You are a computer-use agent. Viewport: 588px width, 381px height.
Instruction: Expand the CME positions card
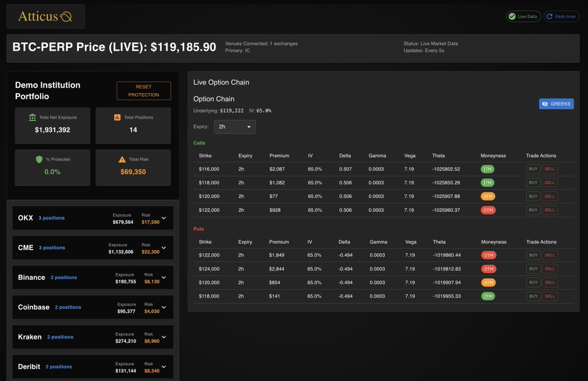(164, 248)
